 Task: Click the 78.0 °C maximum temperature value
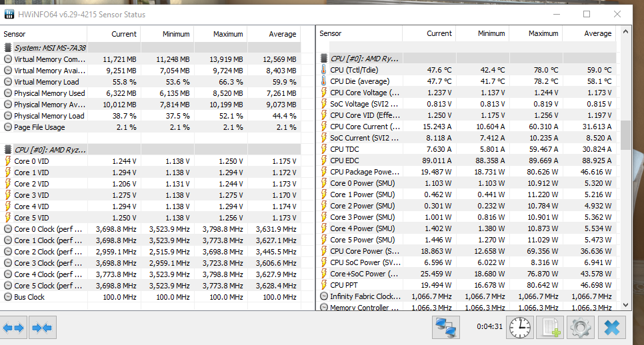tap(546, 70)
